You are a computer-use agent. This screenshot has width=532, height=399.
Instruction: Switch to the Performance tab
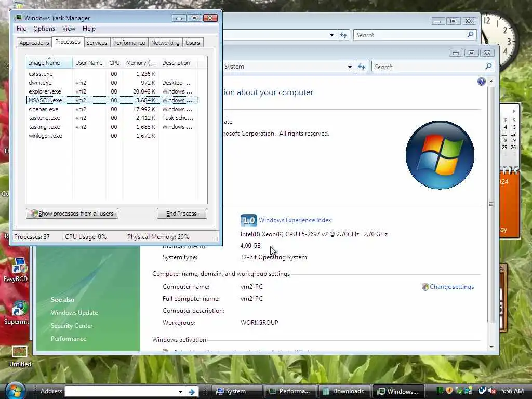129,43
